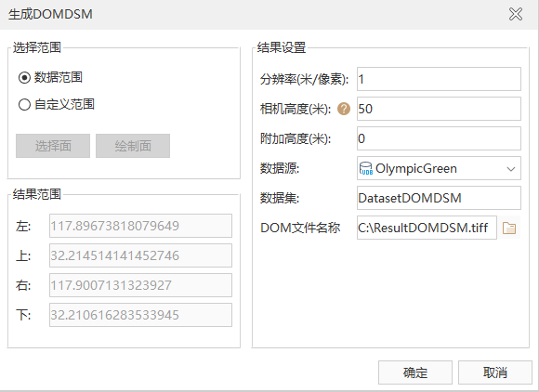This screenshot has width=539, height=392.
Task: Click the disabled 选择面 button
Action: 53,146
